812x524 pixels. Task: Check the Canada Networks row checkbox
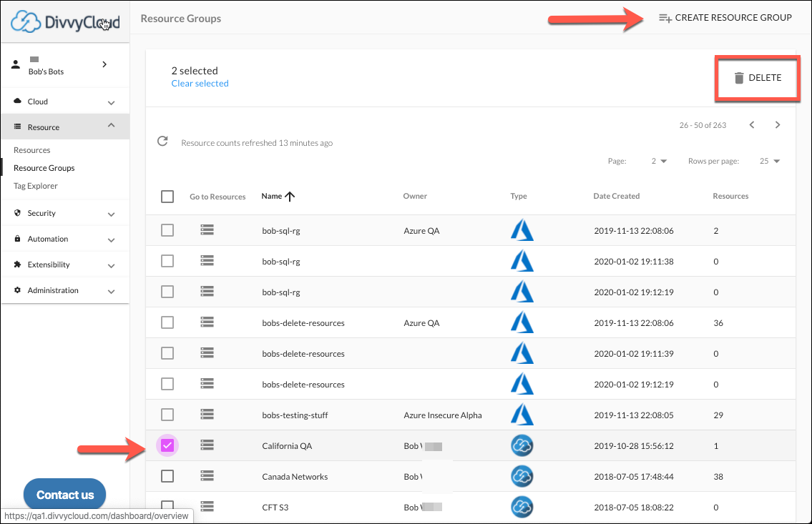coord(167,476)
